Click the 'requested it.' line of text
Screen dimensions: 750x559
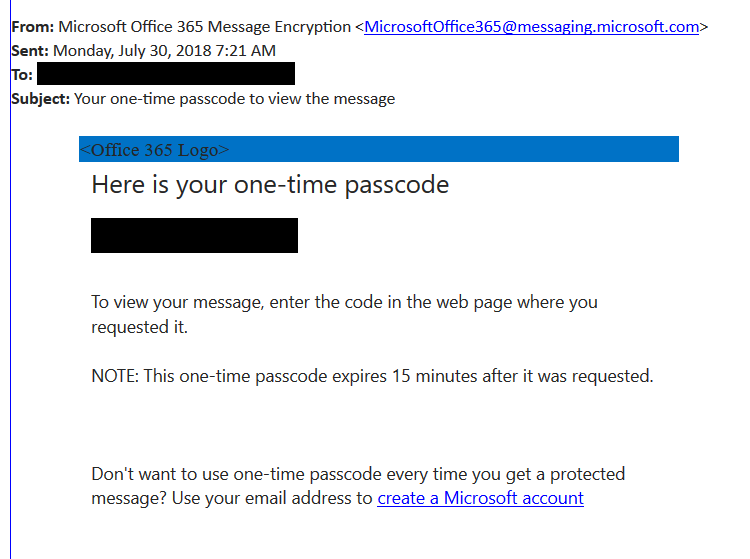(x=139, y=328)
